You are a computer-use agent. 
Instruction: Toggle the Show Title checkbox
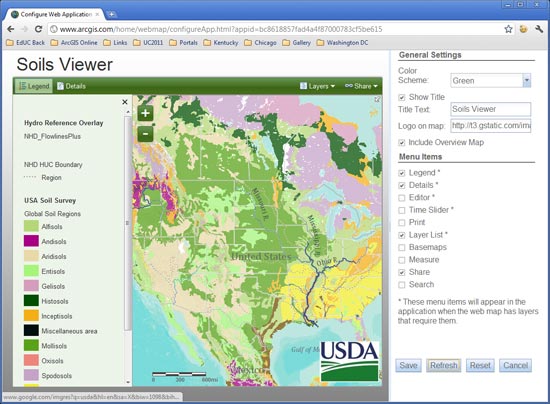coord(402,97)
